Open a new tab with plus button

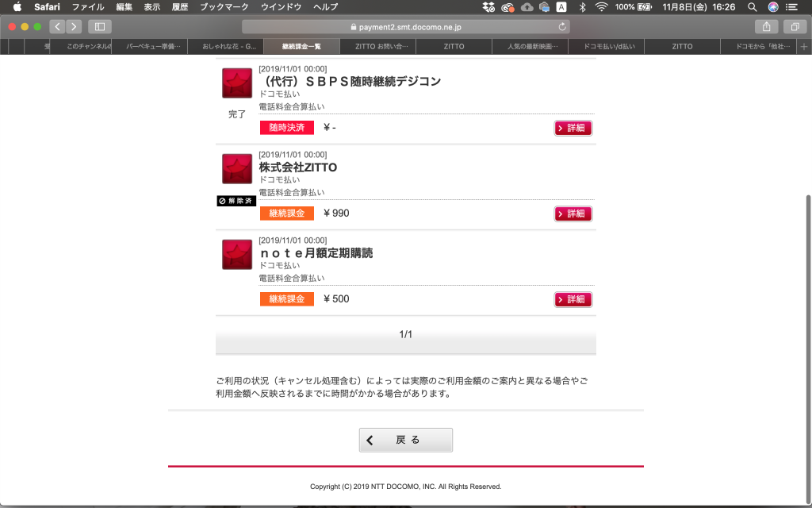point(804,47)
